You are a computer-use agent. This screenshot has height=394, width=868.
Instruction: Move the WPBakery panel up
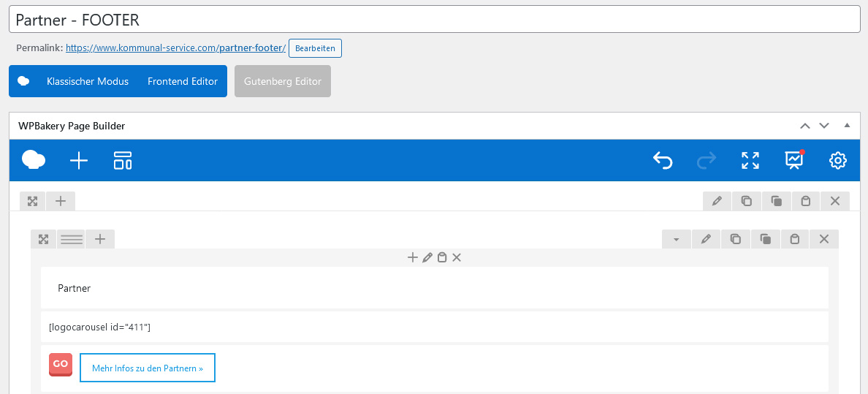tap(805, 126)
